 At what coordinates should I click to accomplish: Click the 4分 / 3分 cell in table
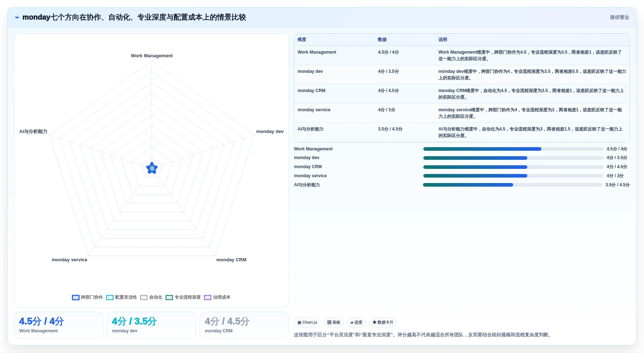pos(387,110)
